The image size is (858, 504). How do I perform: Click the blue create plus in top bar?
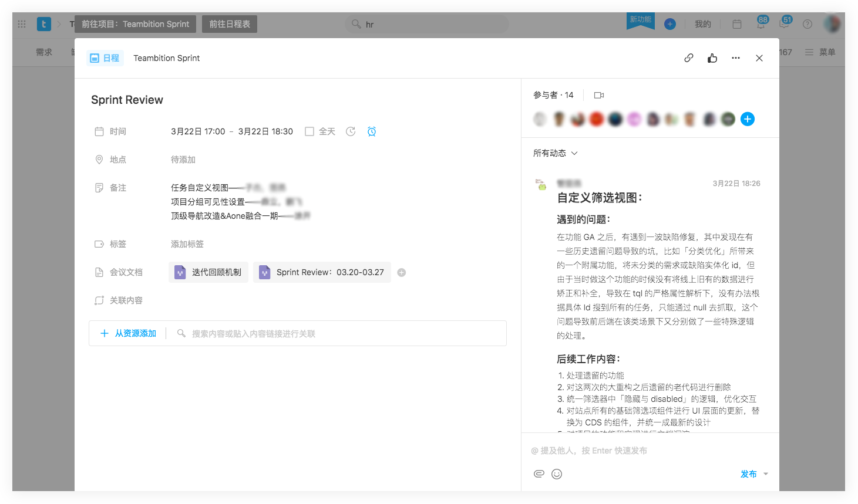coord(670,24)
